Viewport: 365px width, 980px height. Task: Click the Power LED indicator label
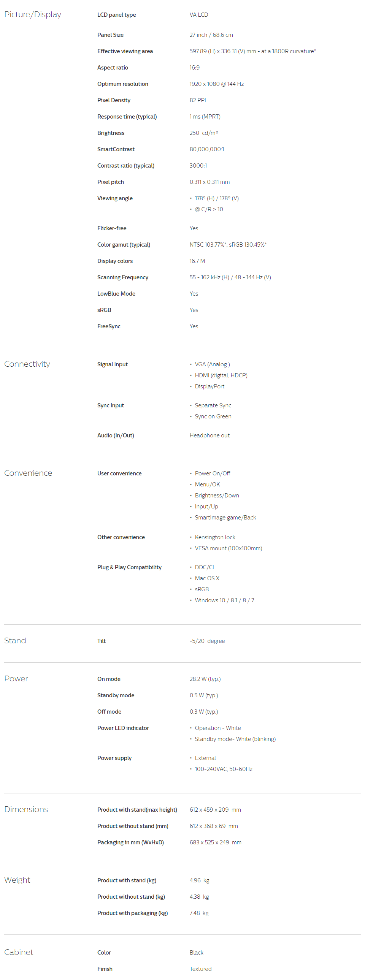coord(123,728)
